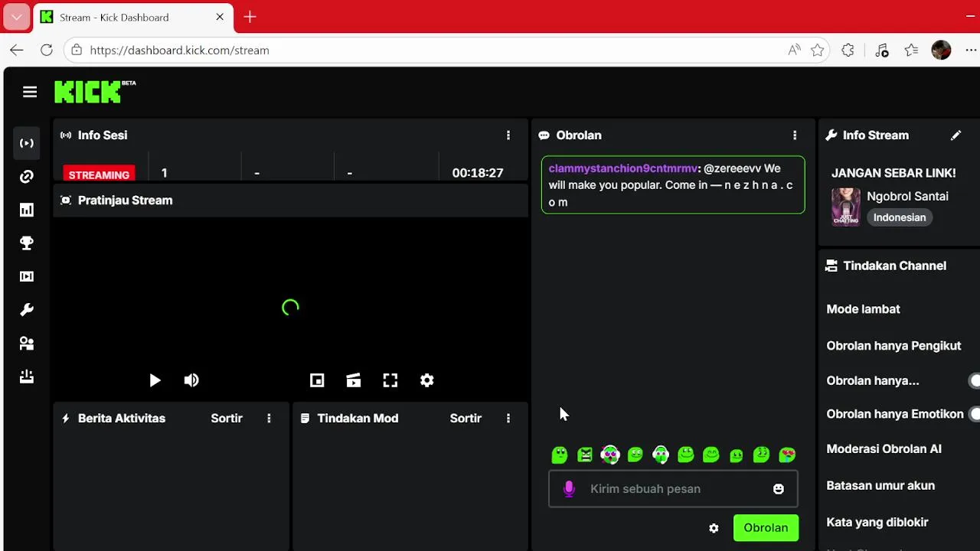Image resolution: width=980 pixels, height=551 pixels.
Task: Open the Stream broadcast page in sidebar
Action: pos(27,143)
